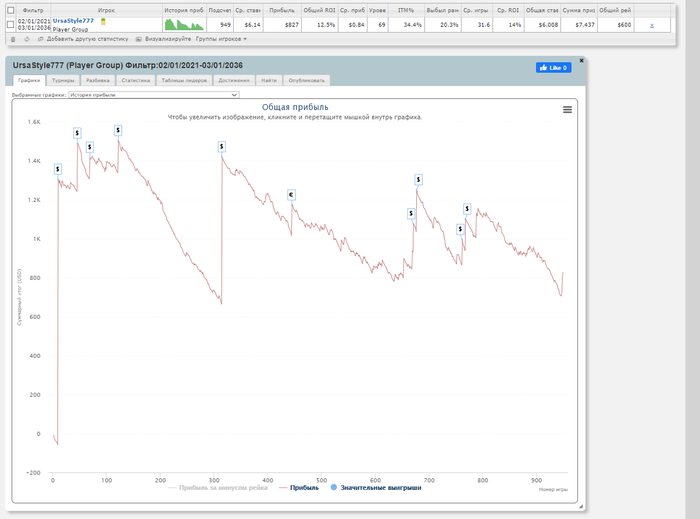The image size is (700, 519).
Task: Click the icon beside Добавить другую статистику
Action: click(x=41, y=39)
